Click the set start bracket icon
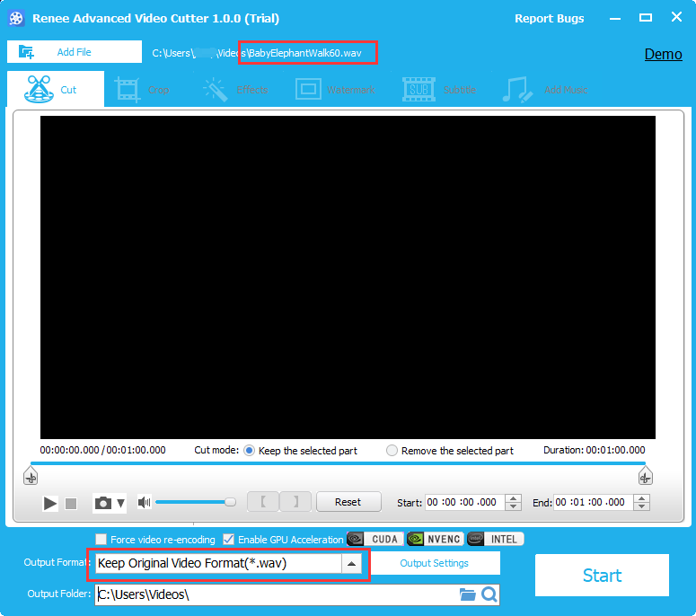This screenshot has width=696, height=616. click(263, 502)
